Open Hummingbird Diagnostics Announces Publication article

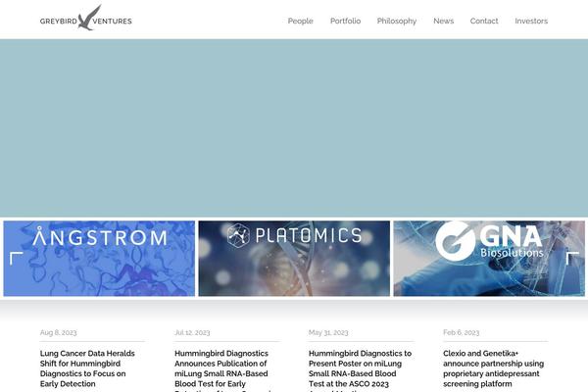(223, 370)
